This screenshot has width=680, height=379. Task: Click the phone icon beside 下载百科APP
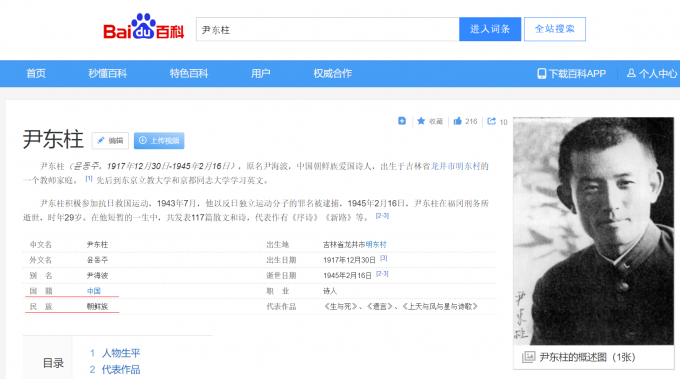click(542, 74)
